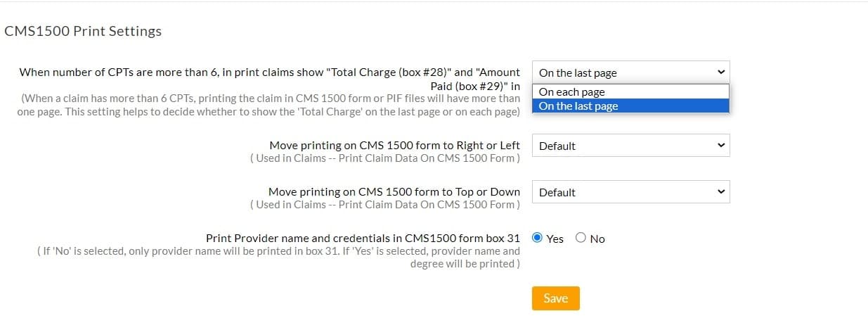Viewport: 868px width, 323px height.
Task: Collapse the Total Charge dropdown via its arrow
Action: pos(720,72)
